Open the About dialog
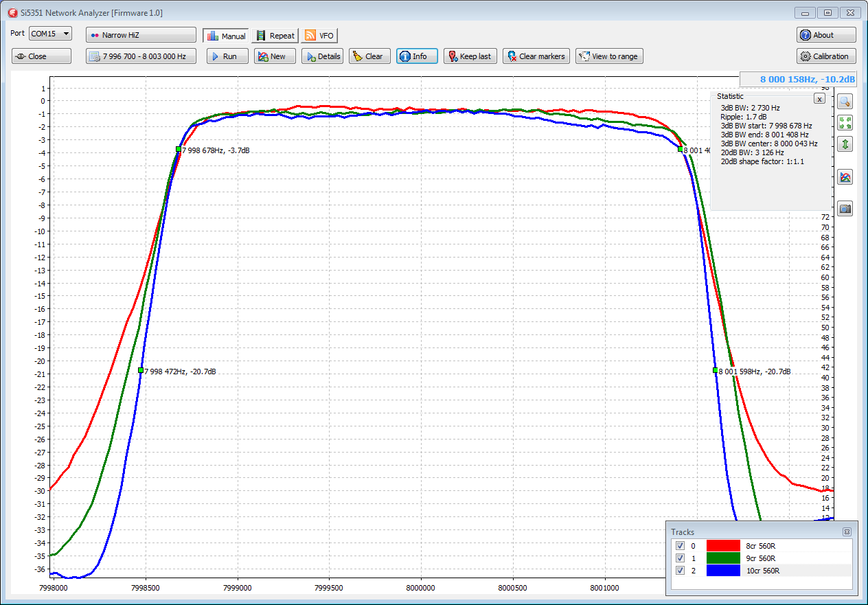 (x=826, y=35)
